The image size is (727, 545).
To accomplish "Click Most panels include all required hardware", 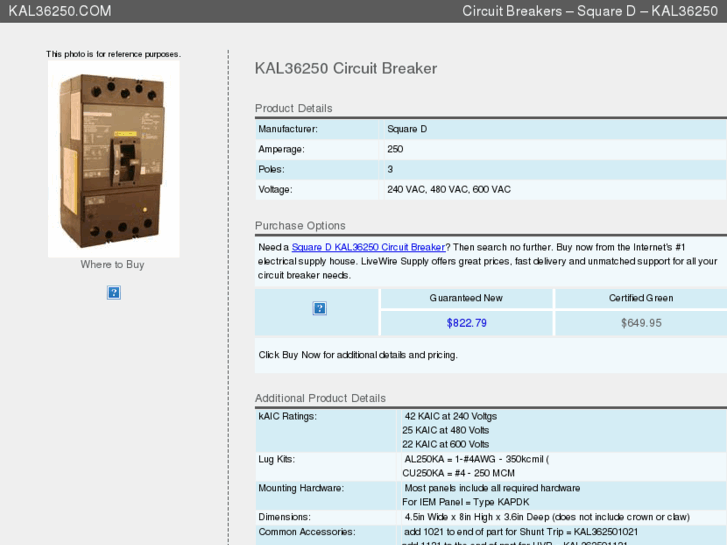I will (x=492, y=488).
